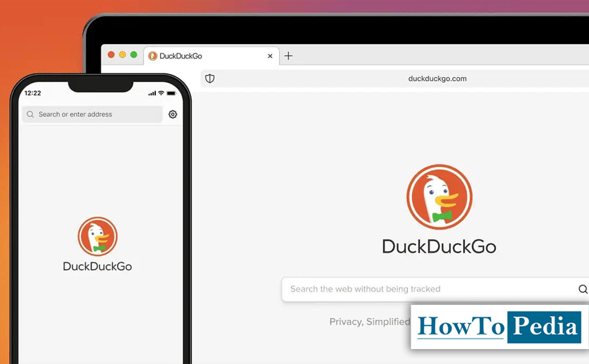
Task: Tap the 12:22 clock on the phone
Action: tap(33, 93)
